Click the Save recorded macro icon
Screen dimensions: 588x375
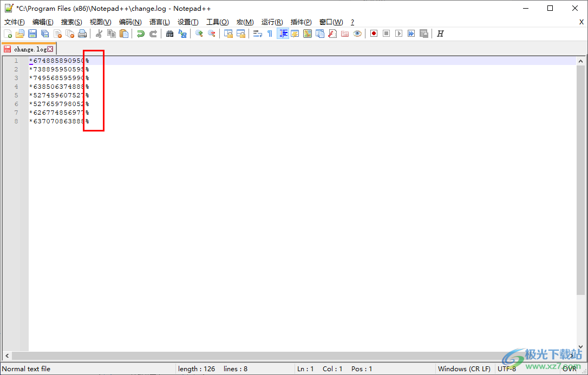(x=424, y=34)
